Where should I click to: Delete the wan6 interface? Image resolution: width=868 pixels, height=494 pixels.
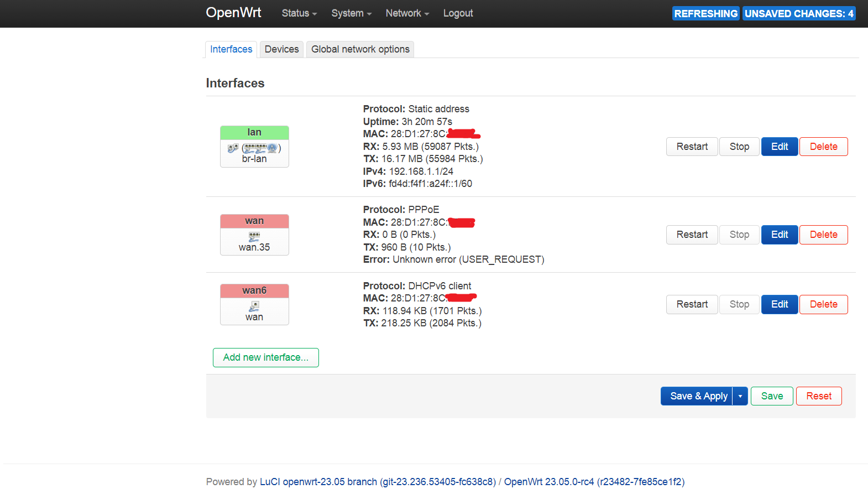tap(824, 304)
